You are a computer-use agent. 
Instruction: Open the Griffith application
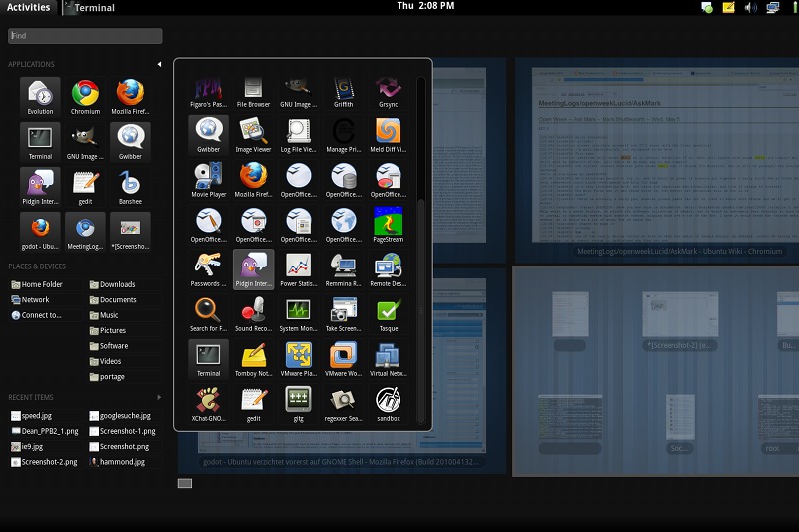pyautogui.click(x=343, y=92)
